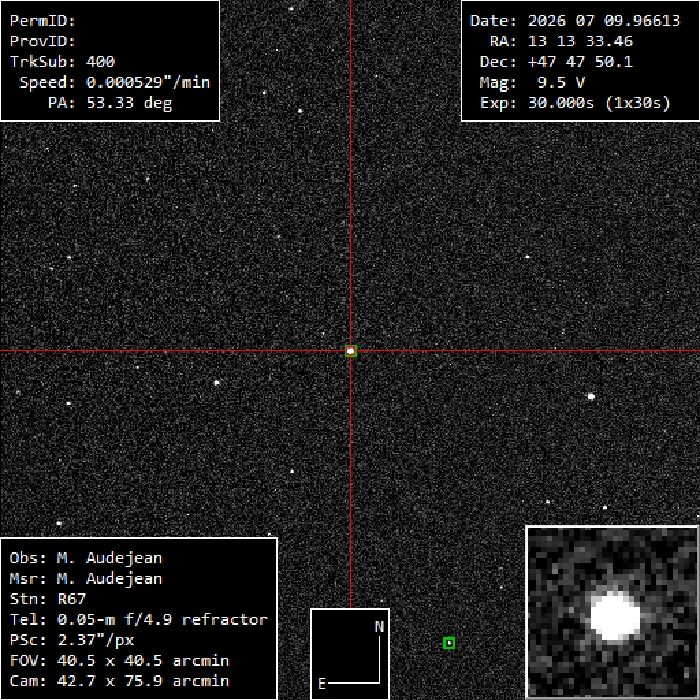
Task: Click the TrkSub 400 label
Action: [62, 62]
